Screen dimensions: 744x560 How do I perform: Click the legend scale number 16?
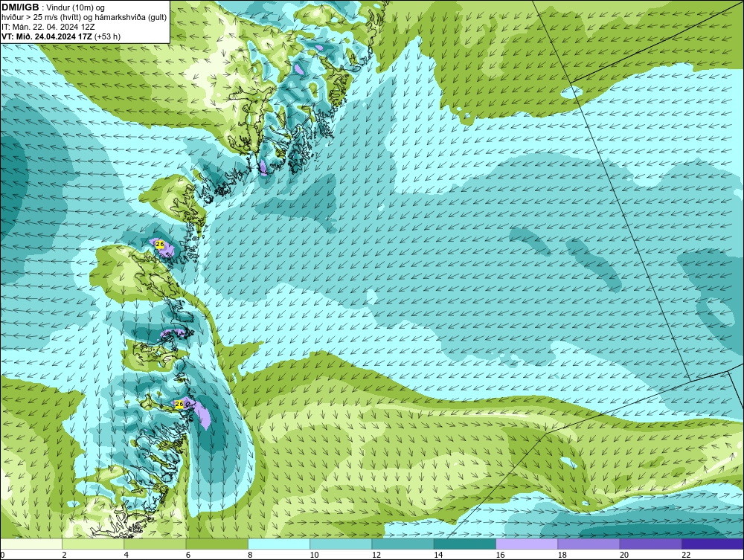point(500,555)
